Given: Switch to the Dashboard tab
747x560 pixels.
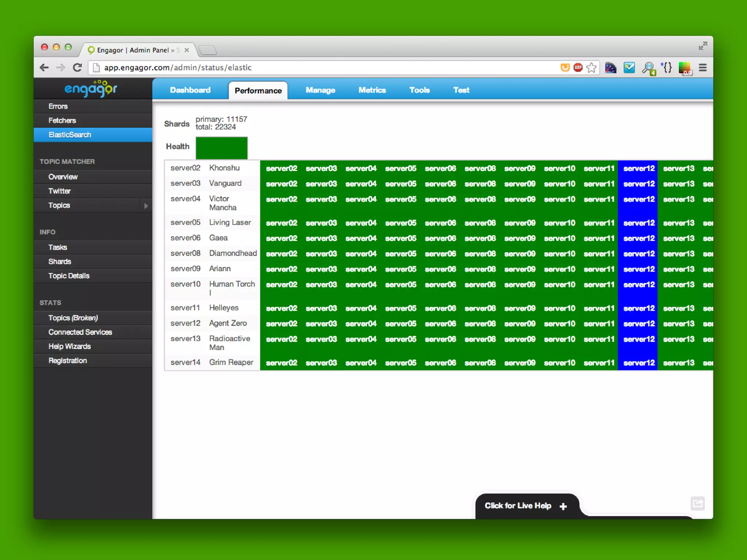Looking at the screenshot, I should coord(190,90).
